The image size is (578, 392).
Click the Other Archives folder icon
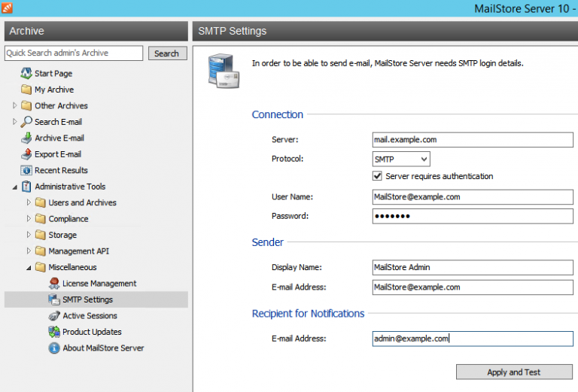tap(26, 106)
